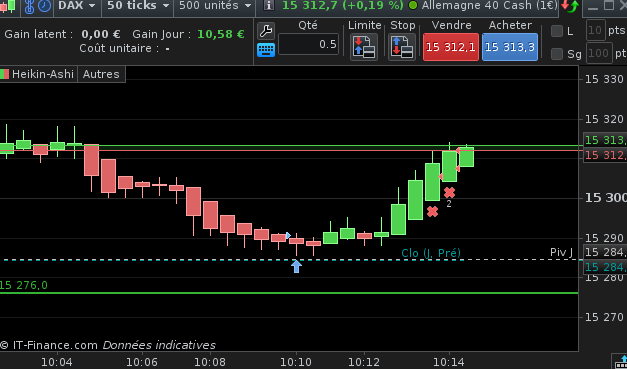Image resolution: width=627 pixels, height=369 pixels.
Task: Click the Stop order icon
Action: click(x=402, y=47)
